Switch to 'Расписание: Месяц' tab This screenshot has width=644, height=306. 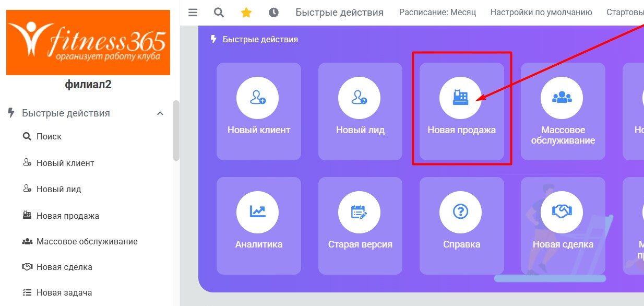pyautogui.click(x=438, y=13)
